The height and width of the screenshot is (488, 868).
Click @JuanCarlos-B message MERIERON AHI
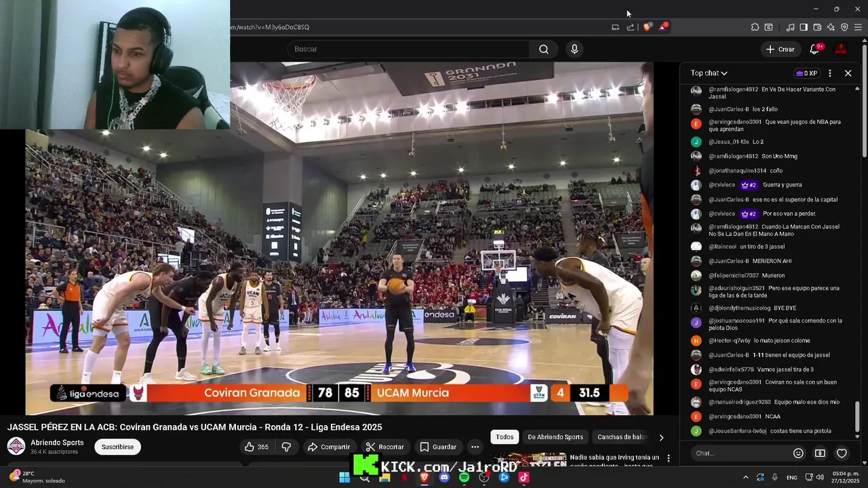(750, 261)
